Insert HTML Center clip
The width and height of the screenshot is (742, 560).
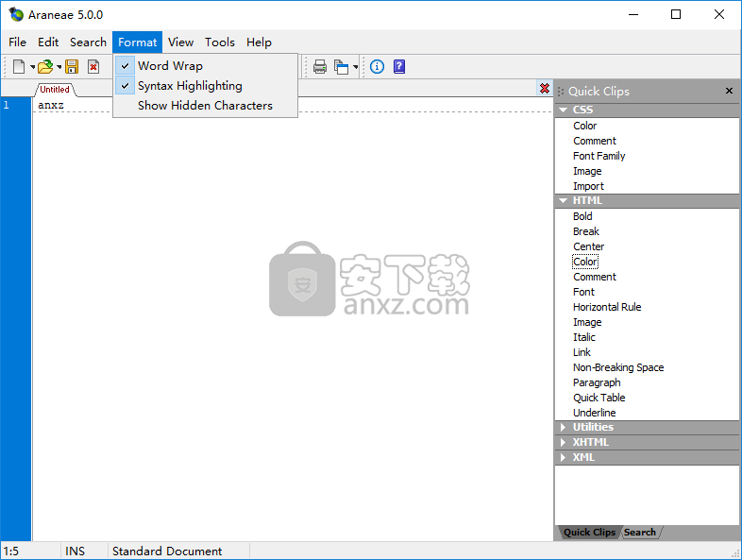589,246
